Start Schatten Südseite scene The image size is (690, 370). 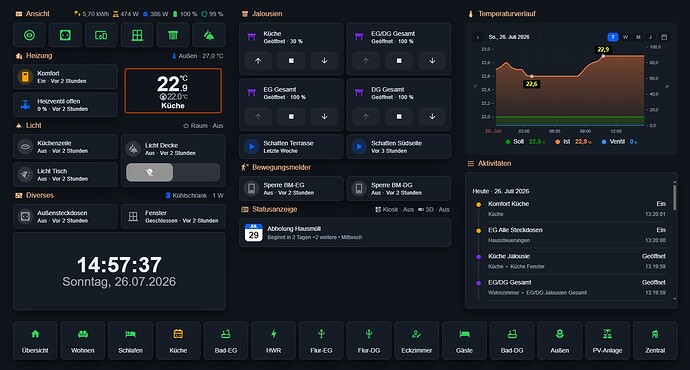359,147
